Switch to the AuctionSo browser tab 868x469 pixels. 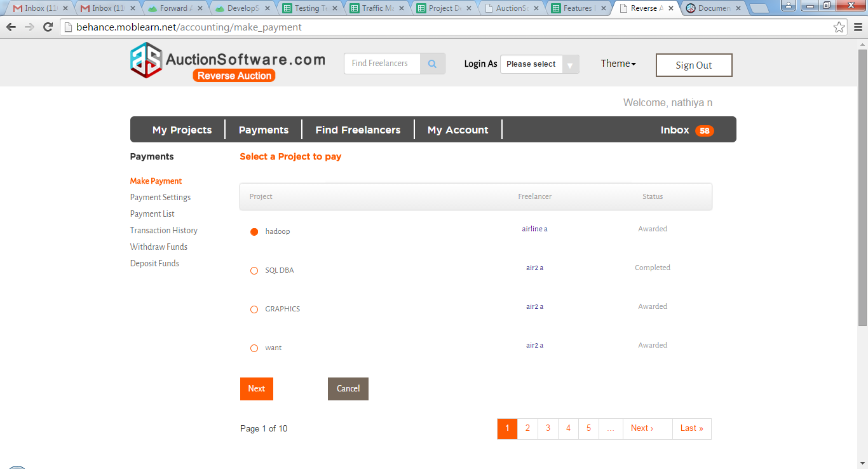tap(510, 8)
